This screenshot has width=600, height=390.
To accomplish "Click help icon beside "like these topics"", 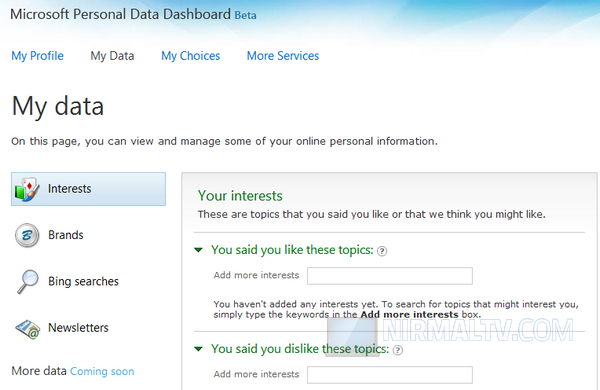I will (382, 251).
